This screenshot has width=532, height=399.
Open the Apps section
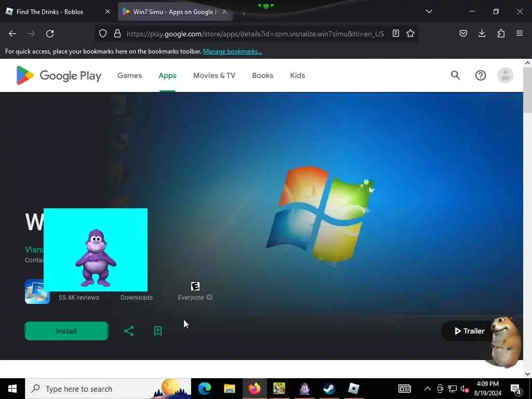(x=168, y=75)
